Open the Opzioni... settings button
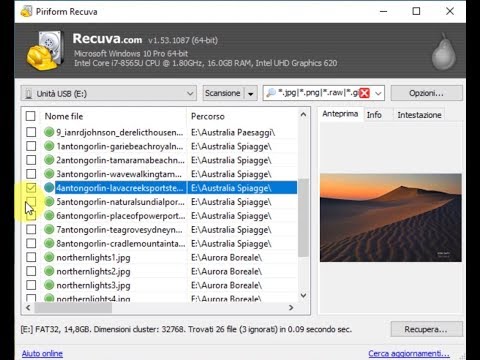The width and height of the screenshot is (480, 360). point(426,93)
